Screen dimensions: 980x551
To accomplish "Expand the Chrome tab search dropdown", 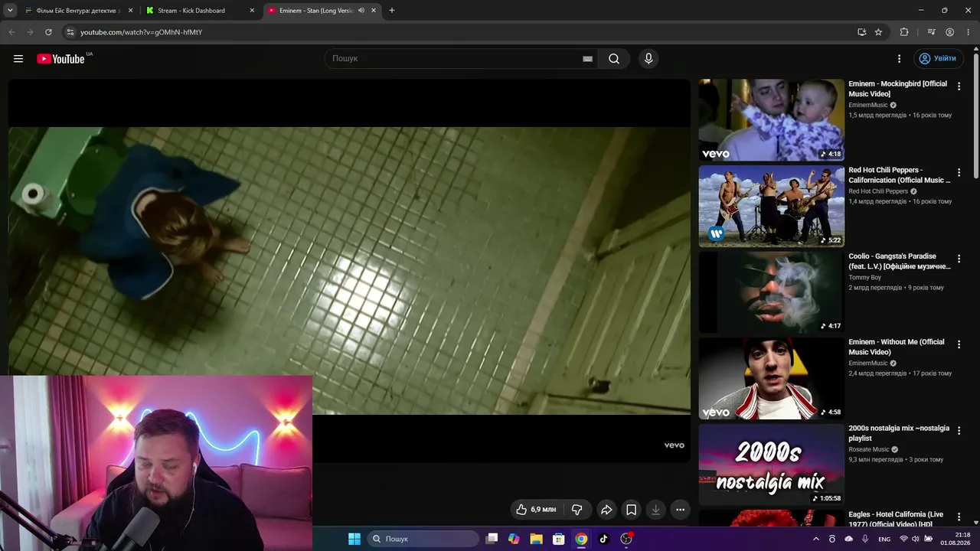I will tap(10, 11).
